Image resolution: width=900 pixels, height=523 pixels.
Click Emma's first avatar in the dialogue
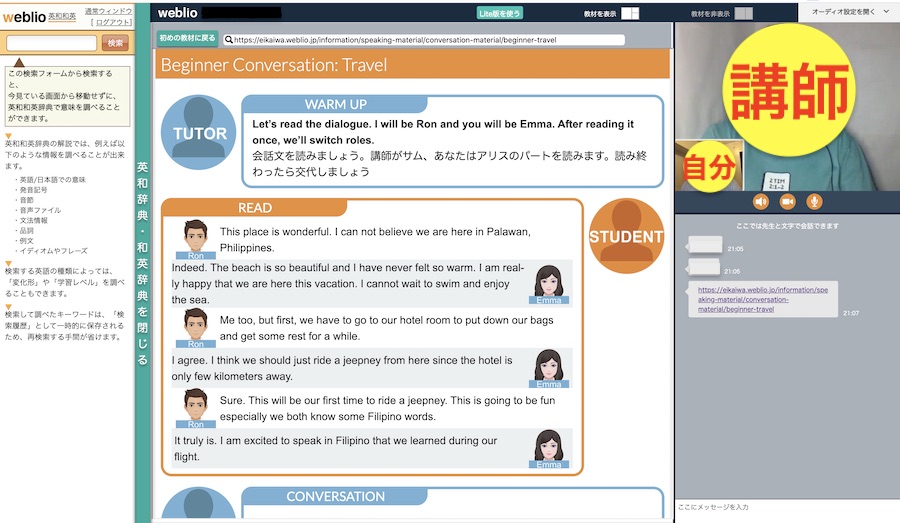click(x=548, y=284)
